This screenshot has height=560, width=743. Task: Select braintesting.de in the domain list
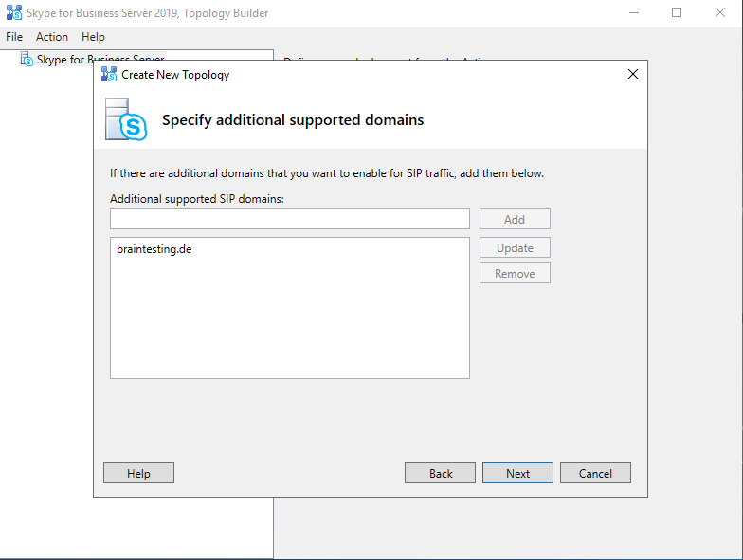tap(154, 249)
